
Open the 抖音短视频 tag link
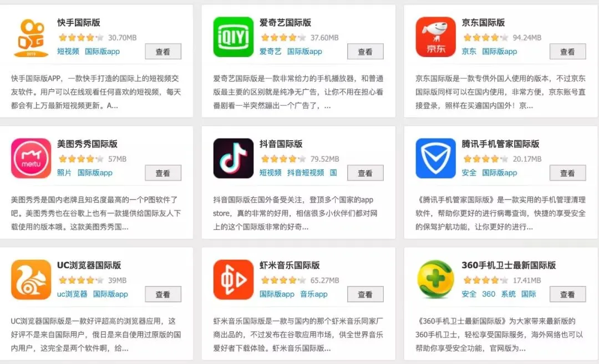point(306,172)
